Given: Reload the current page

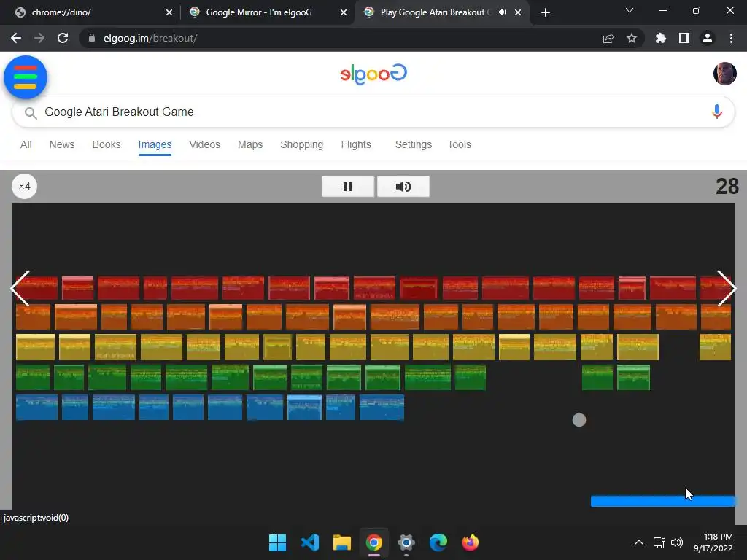Looking at the screenshot, I should coord(63,38).
